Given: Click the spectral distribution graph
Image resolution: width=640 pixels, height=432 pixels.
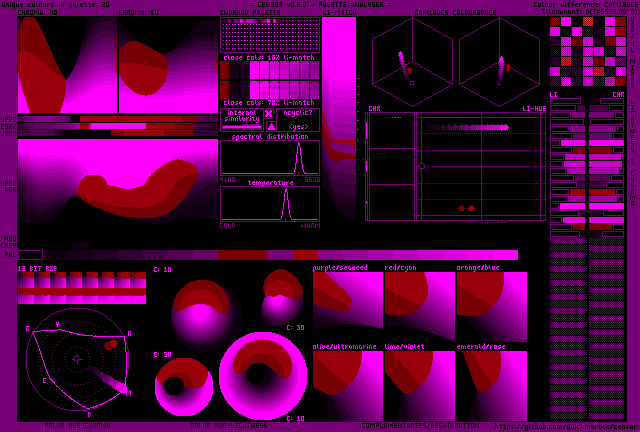Looking at the screenshot, I should click(270, 158).
